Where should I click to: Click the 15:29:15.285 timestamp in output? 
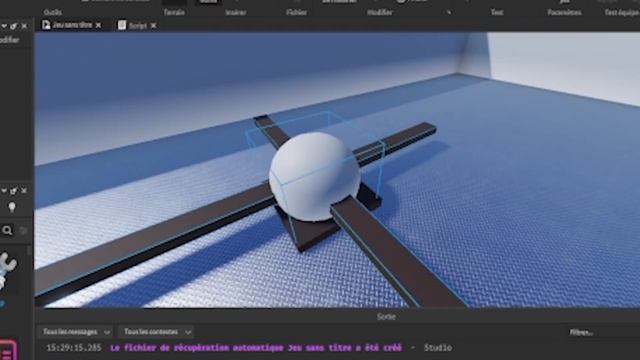point(74,348)
